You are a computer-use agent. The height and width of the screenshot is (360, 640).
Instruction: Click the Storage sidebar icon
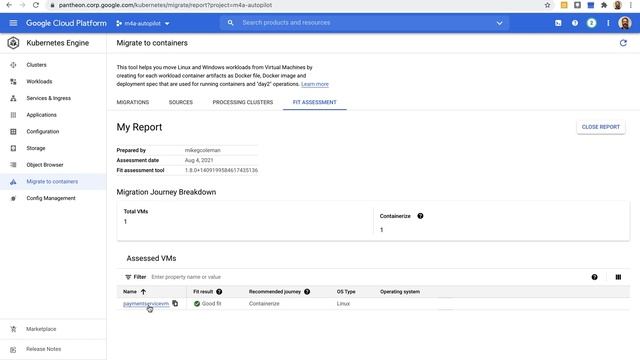(x=13, y=148)
